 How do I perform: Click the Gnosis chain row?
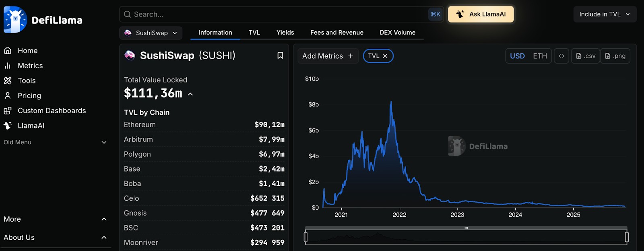tap(204, 213)
